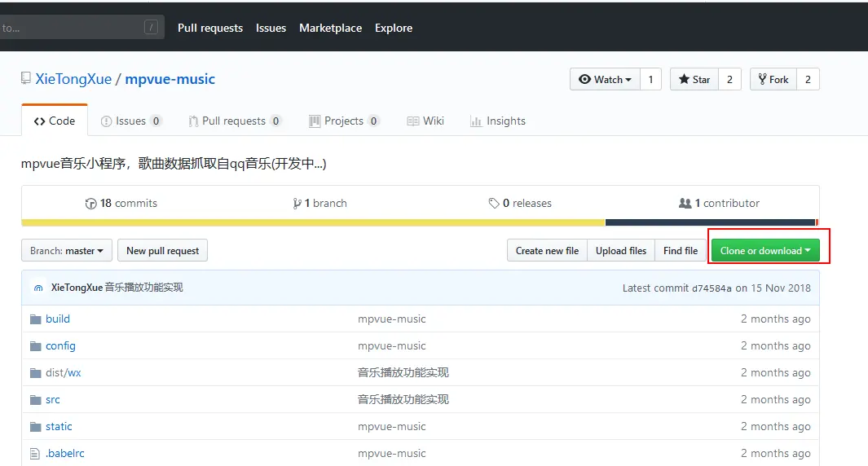Open the commit message in the dist/wx row
Screen dimensions: 868x466
click(403, 372)
